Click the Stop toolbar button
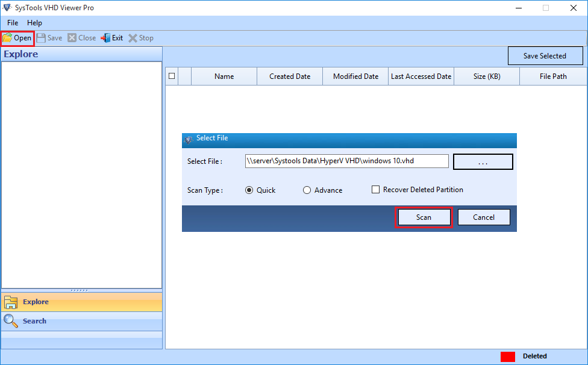Image resolution: width=588 pixels, height=365 pixels. (x=141, y=38)
